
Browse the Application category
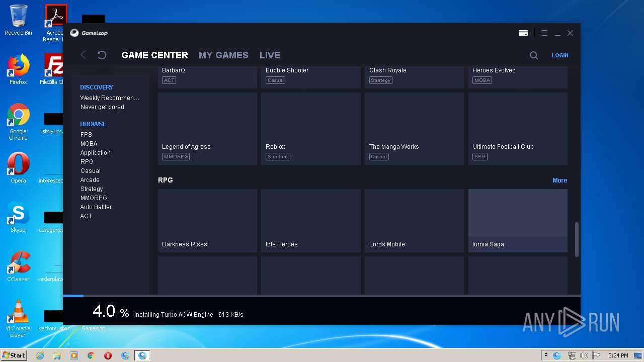[96, 153]
